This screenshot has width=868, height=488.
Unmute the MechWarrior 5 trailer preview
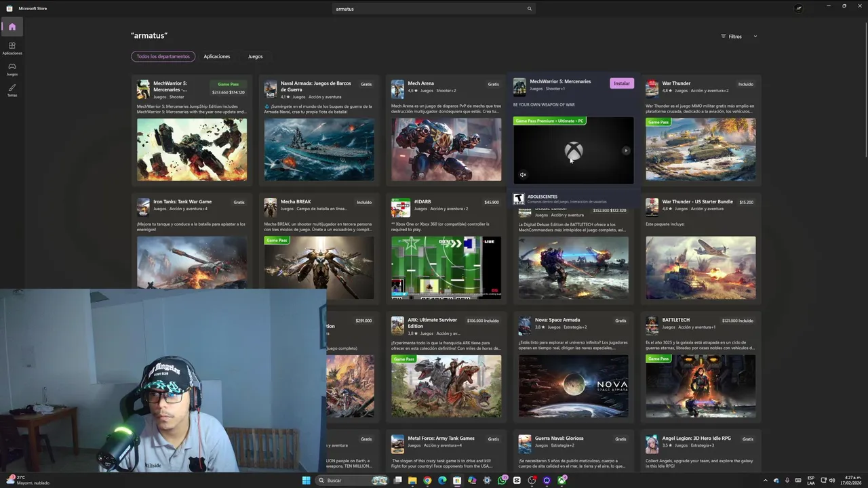(x=523, y=175)
